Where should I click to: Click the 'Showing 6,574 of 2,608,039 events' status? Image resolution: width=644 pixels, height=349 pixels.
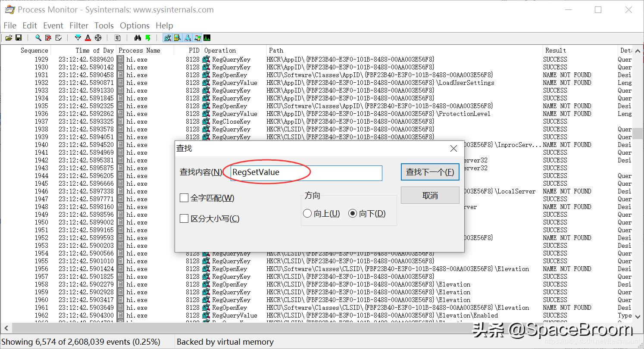click(81, 342)
